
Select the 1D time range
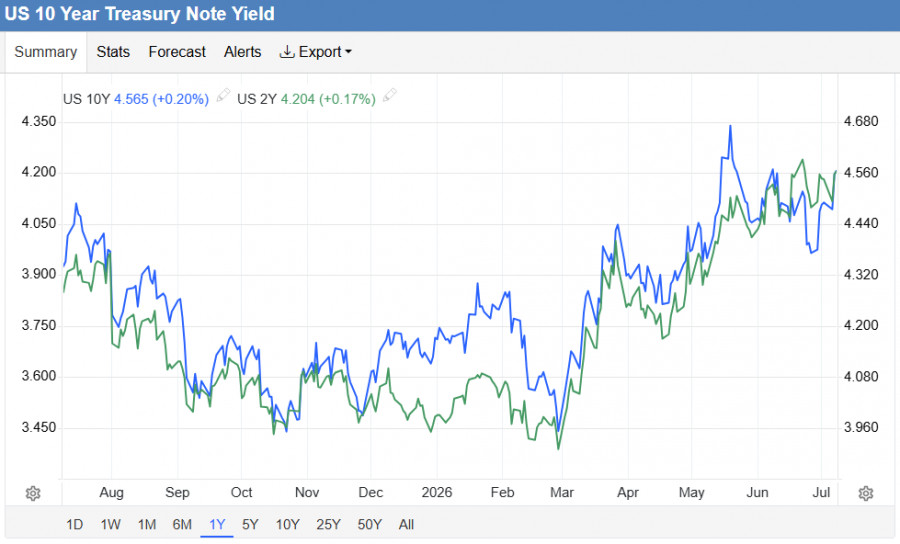click(75, 524)
